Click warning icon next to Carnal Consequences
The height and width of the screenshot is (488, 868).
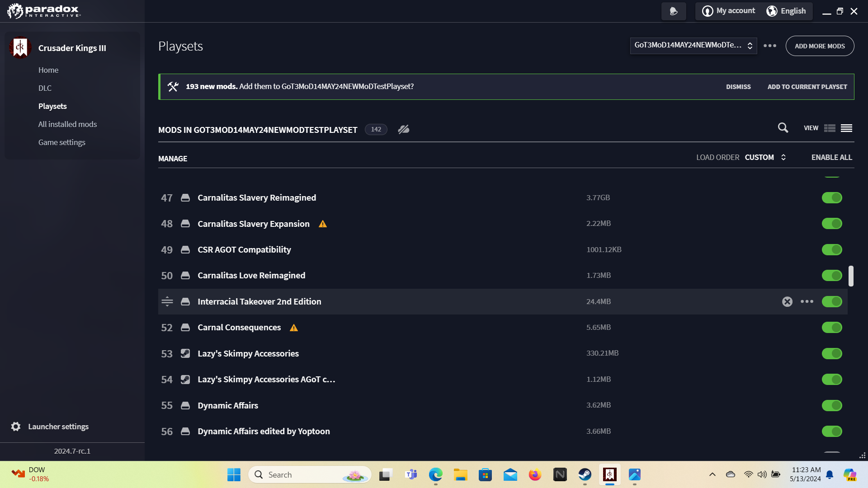click(x=294, y=328)
